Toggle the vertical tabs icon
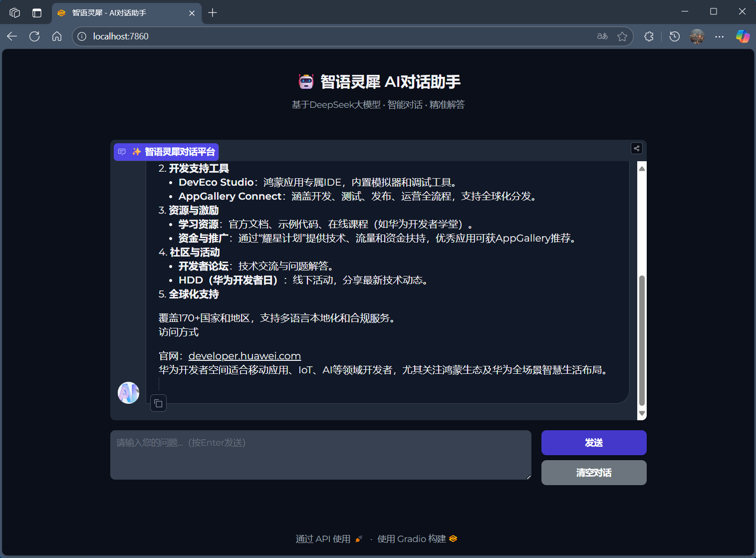 click(37, 12)
